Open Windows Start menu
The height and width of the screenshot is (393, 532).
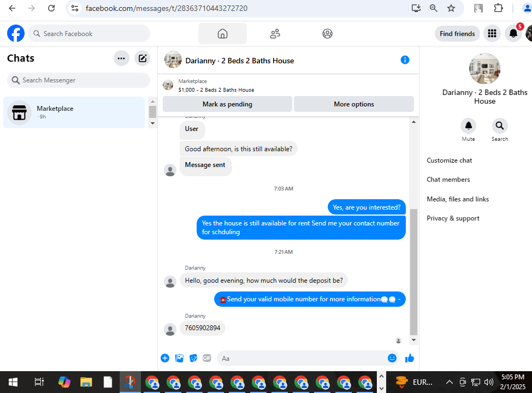(x=13, y=383)
